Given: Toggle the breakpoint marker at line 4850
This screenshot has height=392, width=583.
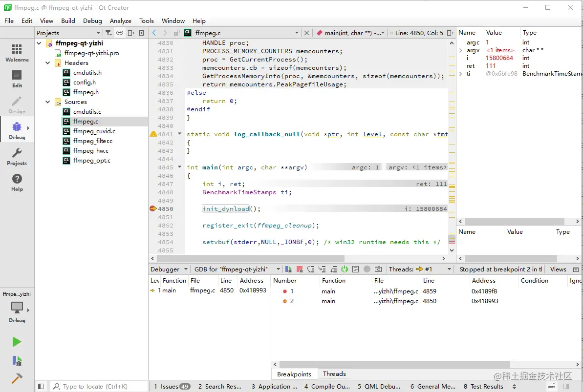Looking at the screenshot, I should pos(153,208).
